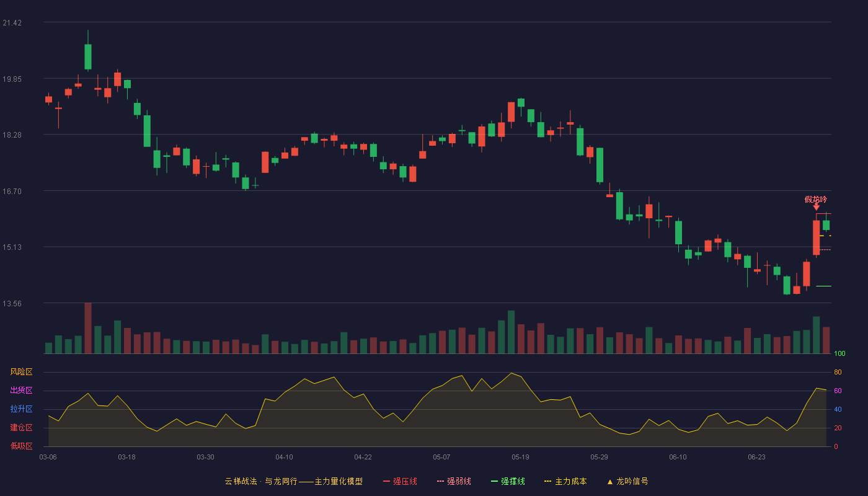Select the 出货区 zone label
Image resolution: width=868 pixels, height=496 pixels.
[x=22, y=391]
